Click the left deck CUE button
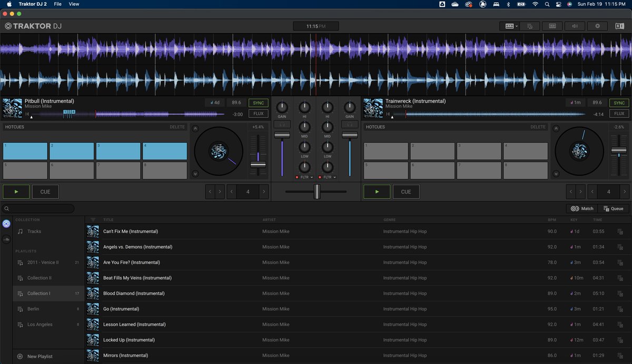 (45, 192)
